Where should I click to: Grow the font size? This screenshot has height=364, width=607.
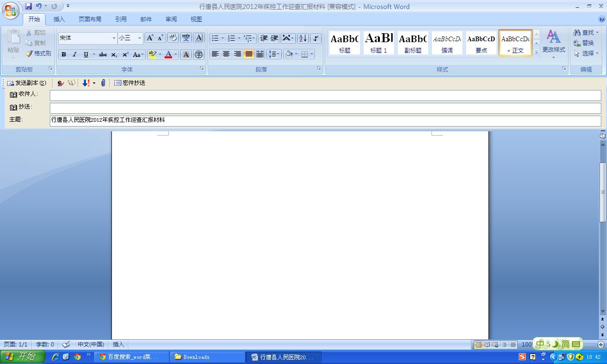coord(150,38)
